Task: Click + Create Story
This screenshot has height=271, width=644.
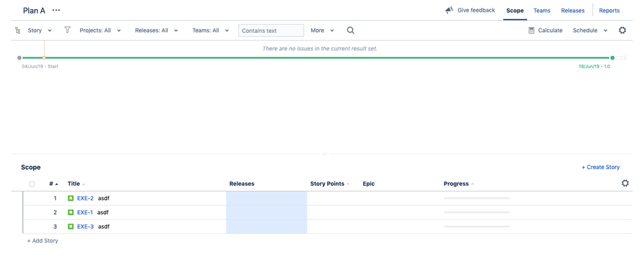Action: [x=601, y=167]
